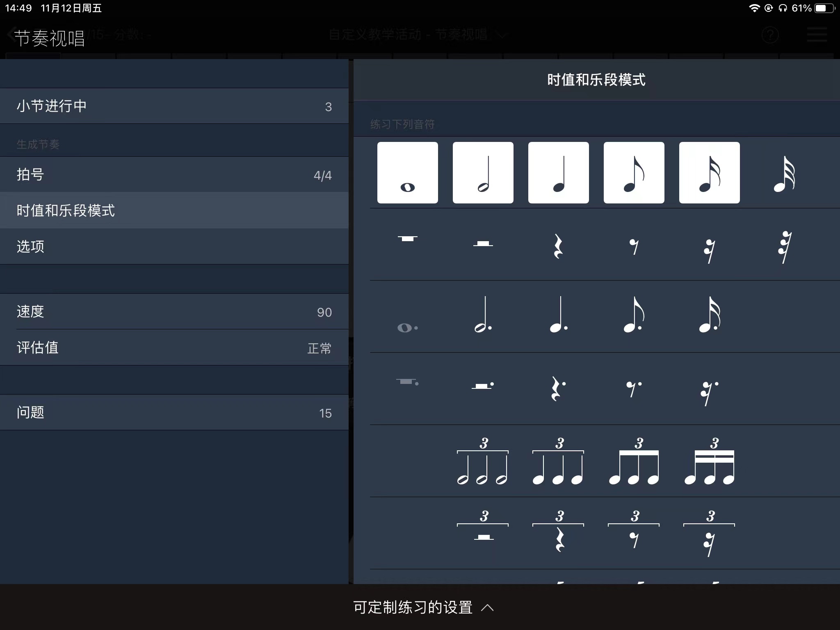
Task: Tap the 问题 15 row
Action: pyautogui.click(x=174, y=413)
